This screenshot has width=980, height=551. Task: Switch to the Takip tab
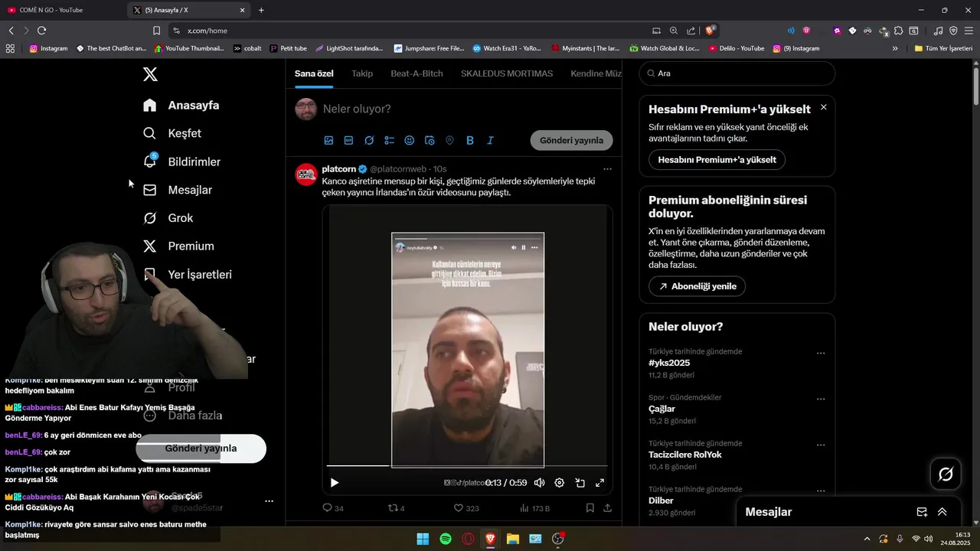click(362, 73)
